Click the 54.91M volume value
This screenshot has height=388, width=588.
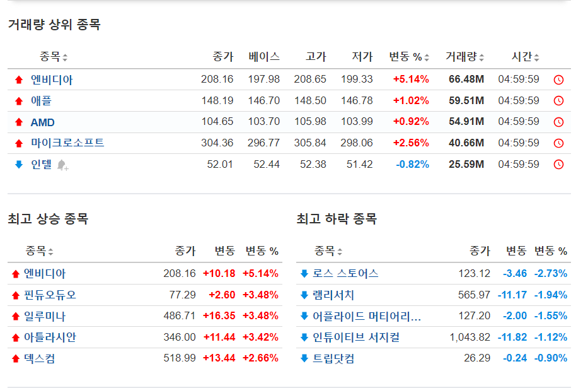(466, 122)
